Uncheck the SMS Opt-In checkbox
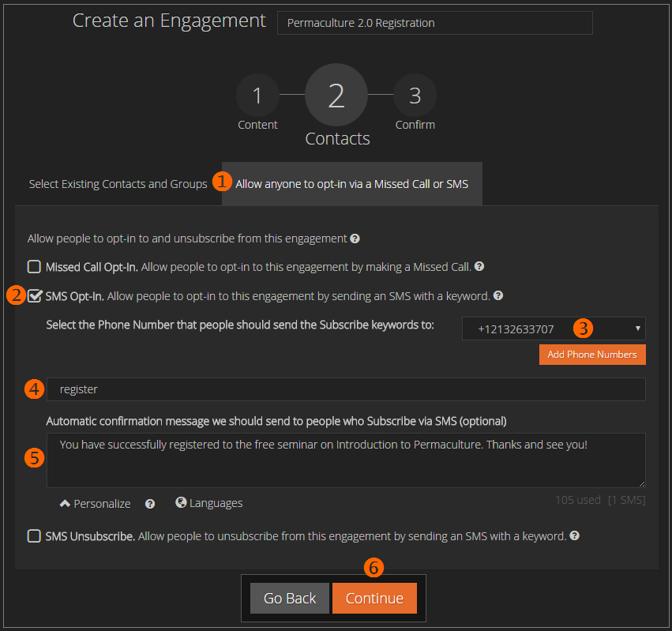The image size is (672, 631). (35, 296)
